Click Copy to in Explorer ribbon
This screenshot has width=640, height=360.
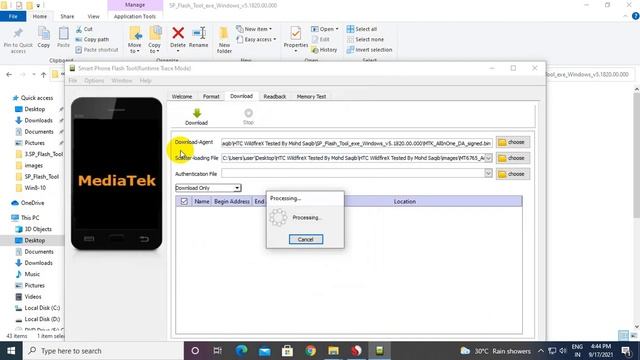[x=154, y=40]
